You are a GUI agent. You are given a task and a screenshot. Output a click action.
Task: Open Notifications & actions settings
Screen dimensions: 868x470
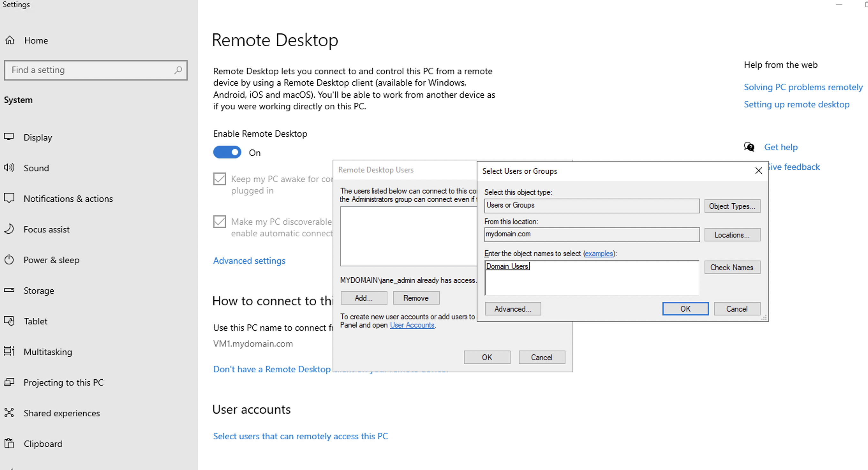pos(68,199)
